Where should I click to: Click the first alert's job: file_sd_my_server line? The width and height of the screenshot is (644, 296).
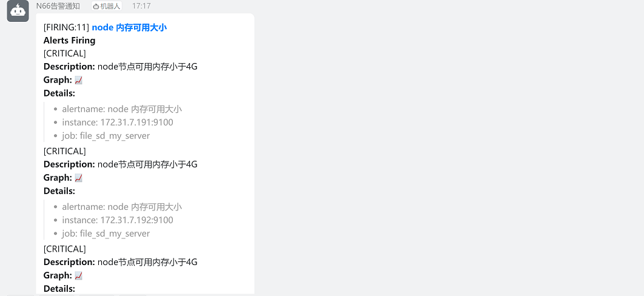tap(106, 136)
